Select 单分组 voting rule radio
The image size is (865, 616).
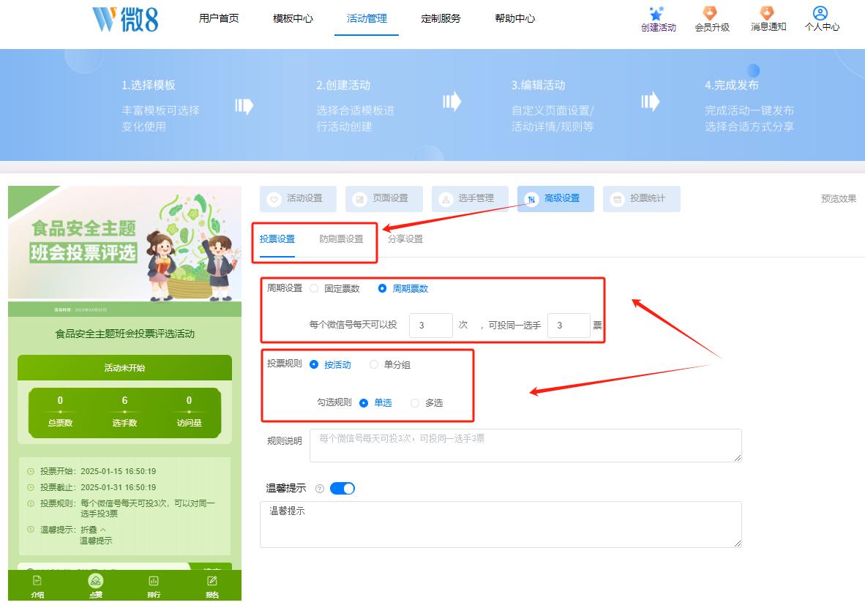tap(373, 364)
